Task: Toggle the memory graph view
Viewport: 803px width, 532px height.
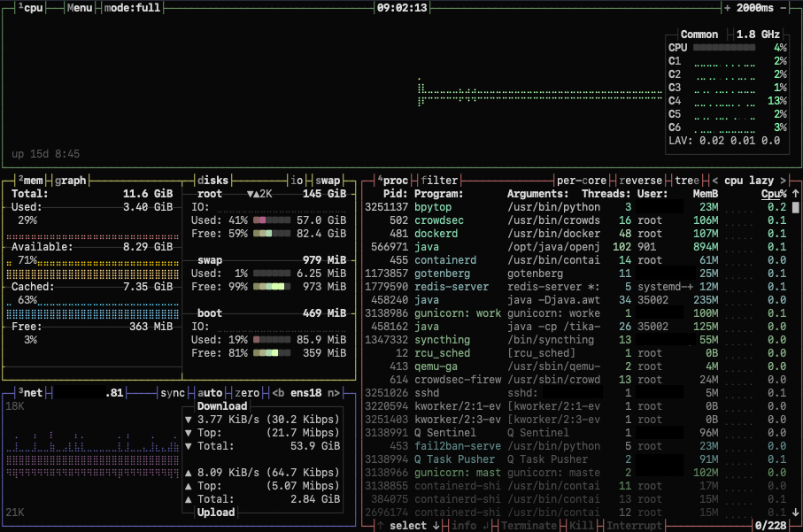Action: point(71,180)
